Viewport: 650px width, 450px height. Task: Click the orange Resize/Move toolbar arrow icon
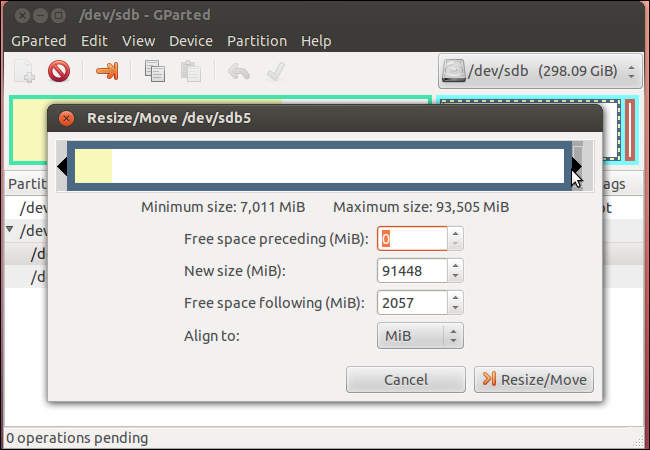[107, 71]
